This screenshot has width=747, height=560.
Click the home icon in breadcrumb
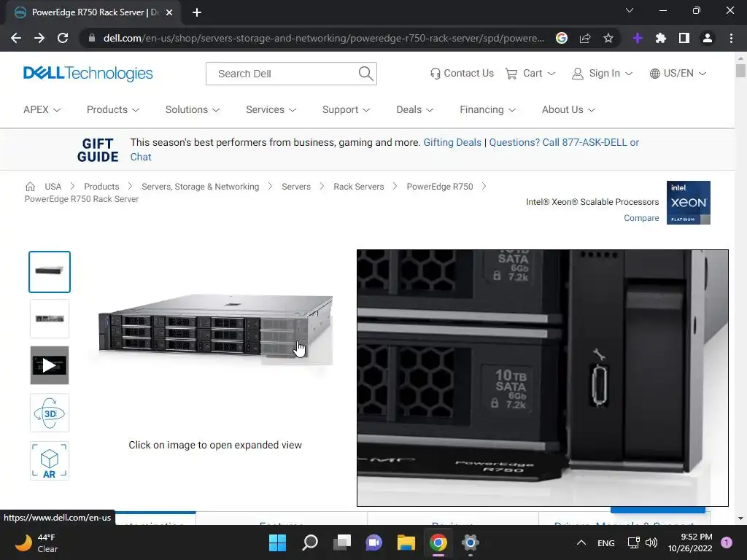(x=30, y=186)
